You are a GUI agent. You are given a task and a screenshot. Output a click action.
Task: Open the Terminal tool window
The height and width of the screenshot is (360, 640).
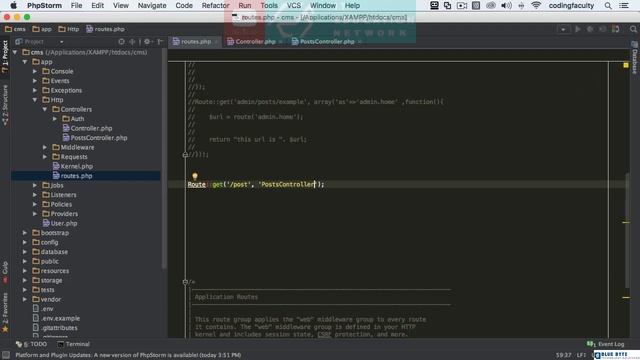pos(73,344)
